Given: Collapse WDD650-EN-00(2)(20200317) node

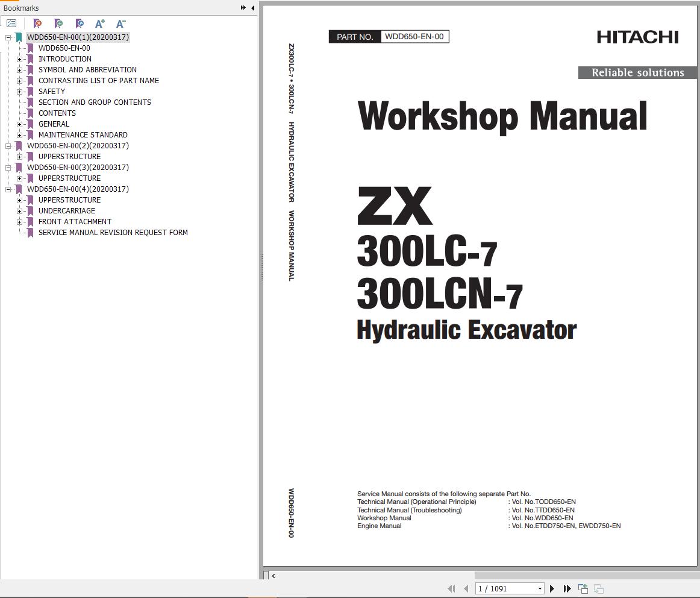Looking at the screenshot, I should click(8, 146).
